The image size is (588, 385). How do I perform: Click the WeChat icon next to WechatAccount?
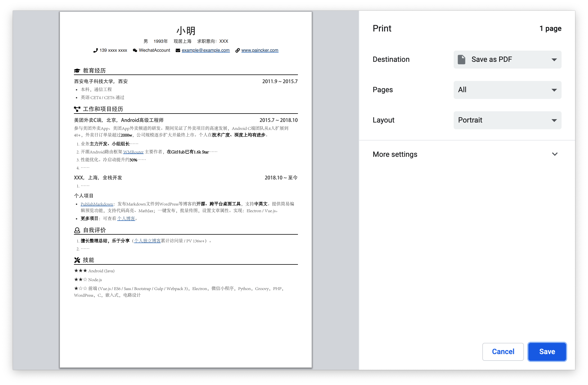(x=135, y=50)
